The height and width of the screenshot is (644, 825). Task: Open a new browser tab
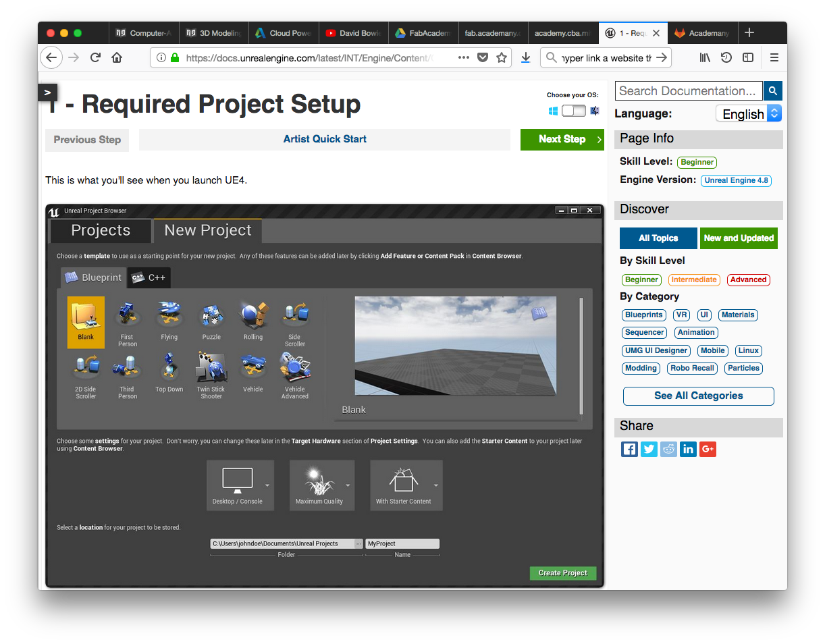[x=749, y=32]
